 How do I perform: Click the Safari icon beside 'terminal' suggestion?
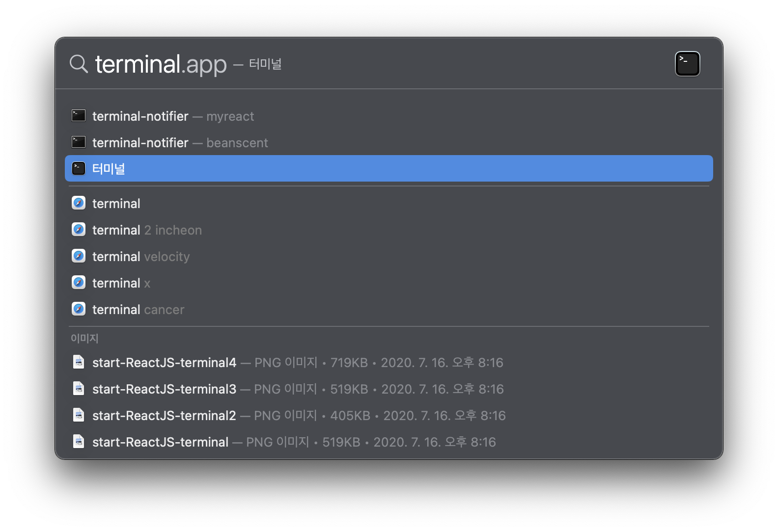coord(79,203)
